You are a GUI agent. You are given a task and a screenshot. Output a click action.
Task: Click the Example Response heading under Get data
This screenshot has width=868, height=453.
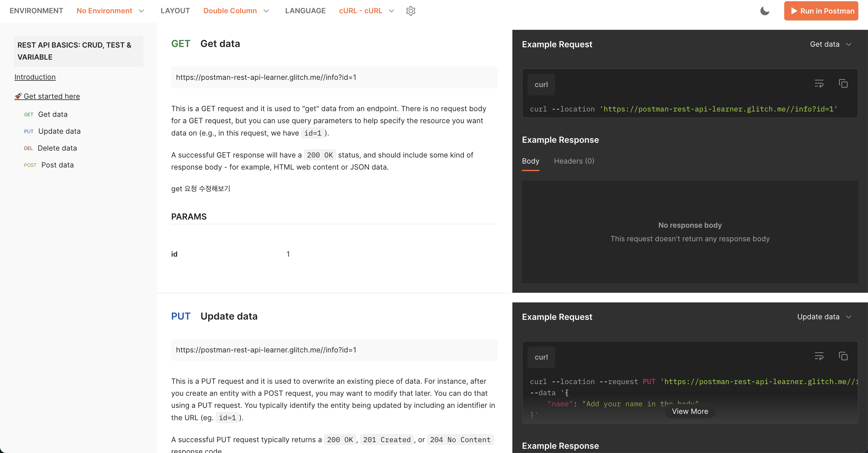pos(560,140)
